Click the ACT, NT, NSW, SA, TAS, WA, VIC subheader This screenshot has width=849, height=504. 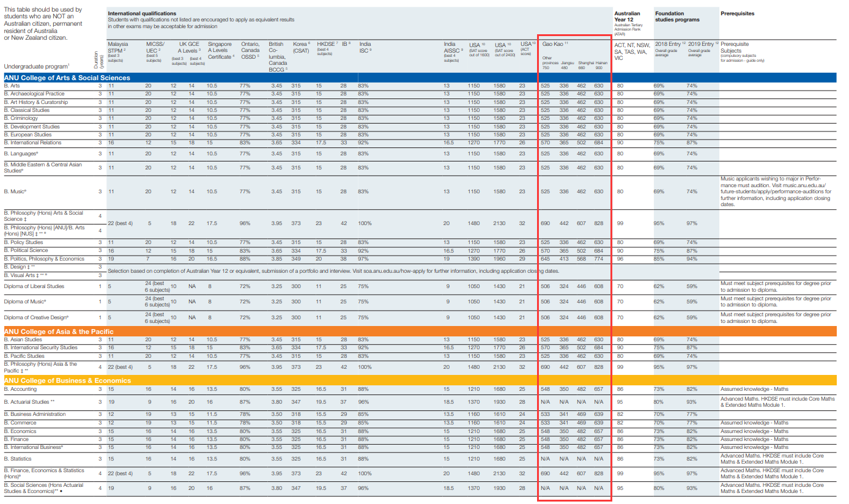click(632, 51)
